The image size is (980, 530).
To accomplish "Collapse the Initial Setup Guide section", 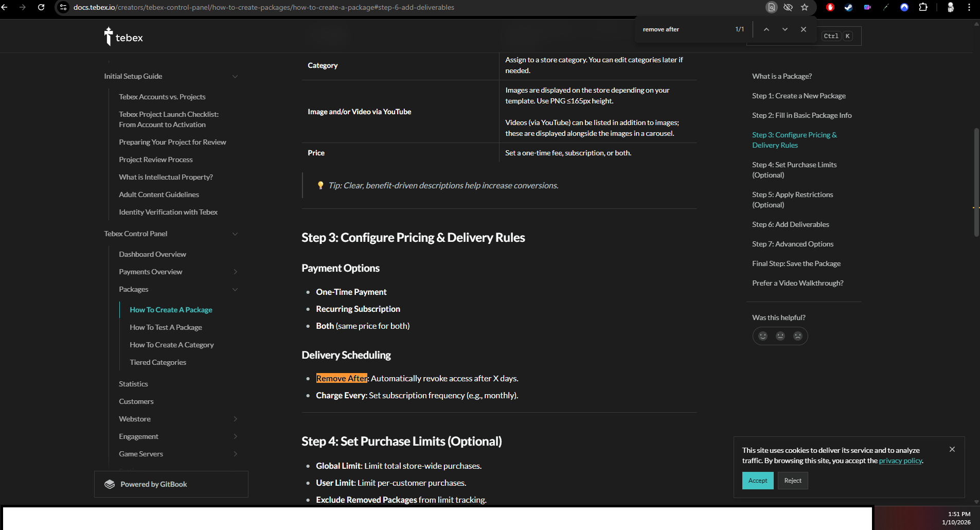I will (x=235, y=77).
